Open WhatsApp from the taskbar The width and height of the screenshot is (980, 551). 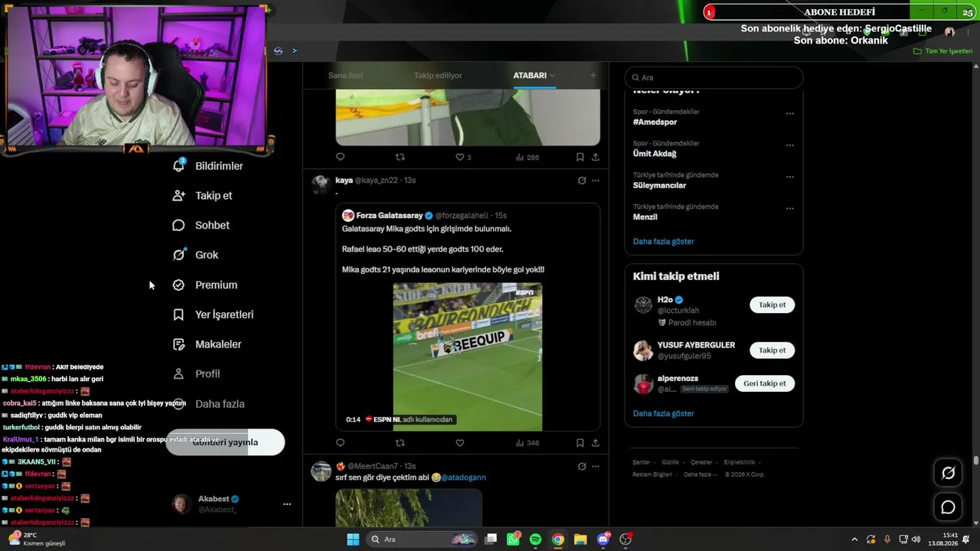click(513, 540)
